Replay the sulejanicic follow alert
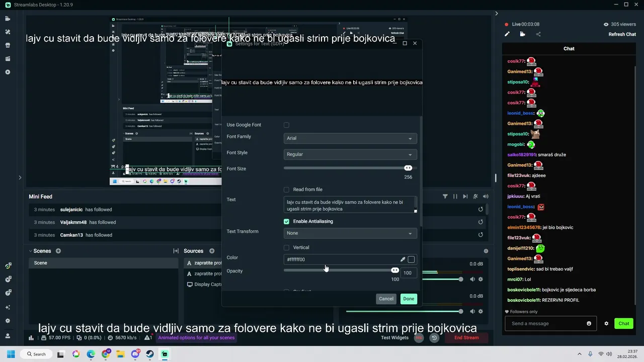The height and width of the screenshot is (362, 644). (480, 209)
